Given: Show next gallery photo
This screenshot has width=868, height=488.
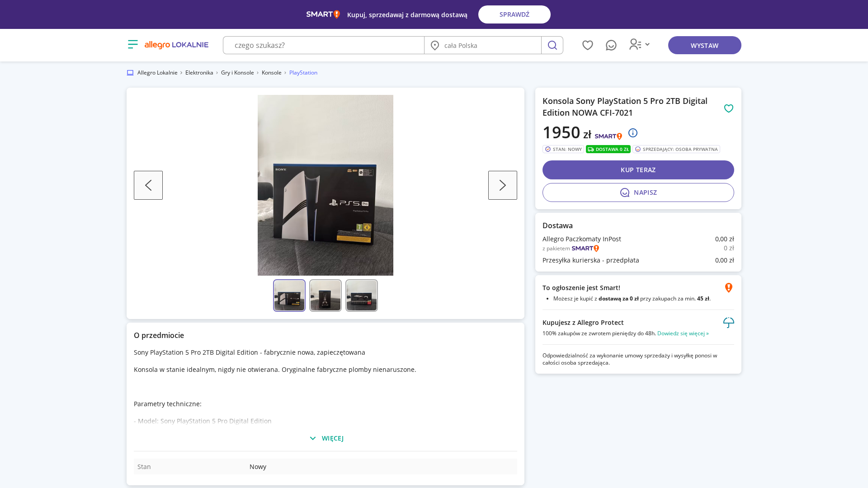Looking at the screenshot, I should 503,185.
